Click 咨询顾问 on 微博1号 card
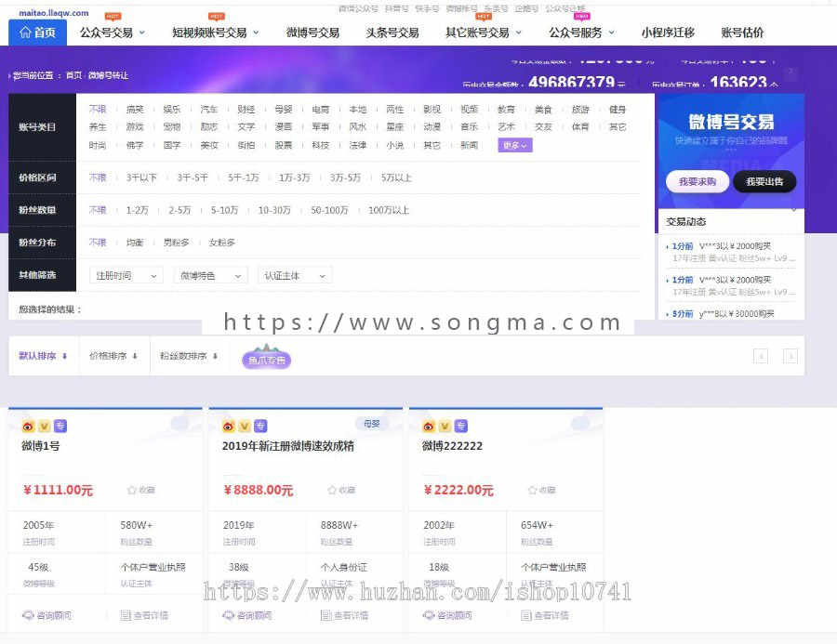Viewport: 837px width, 644px height. (x=47, y=615)
